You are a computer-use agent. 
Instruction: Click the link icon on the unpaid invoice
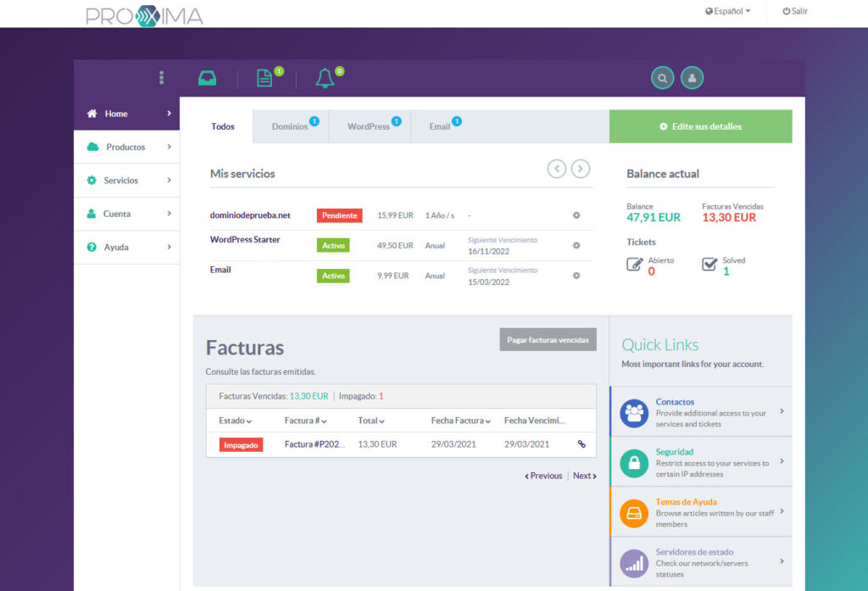coord(581,443)
